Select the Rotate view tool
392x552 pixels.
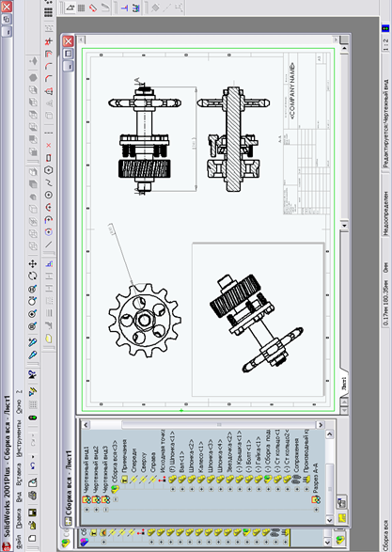tap(33, 276)
